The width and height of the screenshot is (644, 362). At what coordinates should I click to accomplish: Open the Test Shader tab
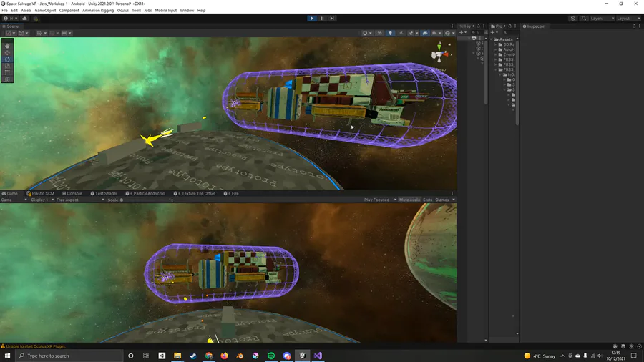(x=104, y=193)
